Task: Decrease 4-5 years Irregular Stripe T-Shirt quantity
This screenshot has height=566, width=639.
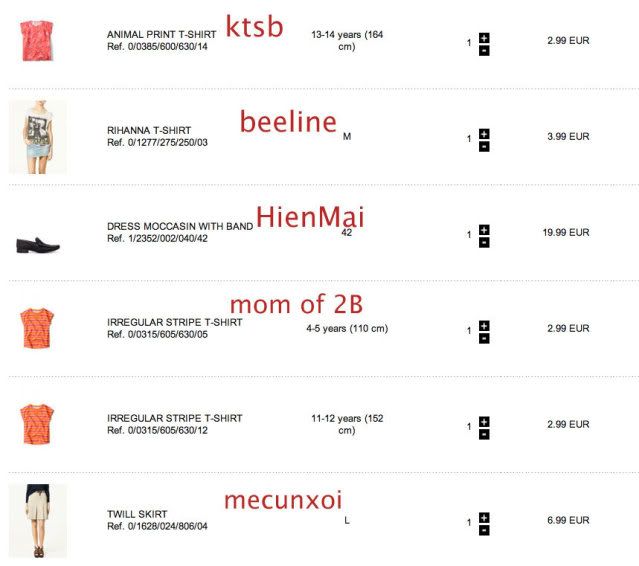Action: (484, 337)
